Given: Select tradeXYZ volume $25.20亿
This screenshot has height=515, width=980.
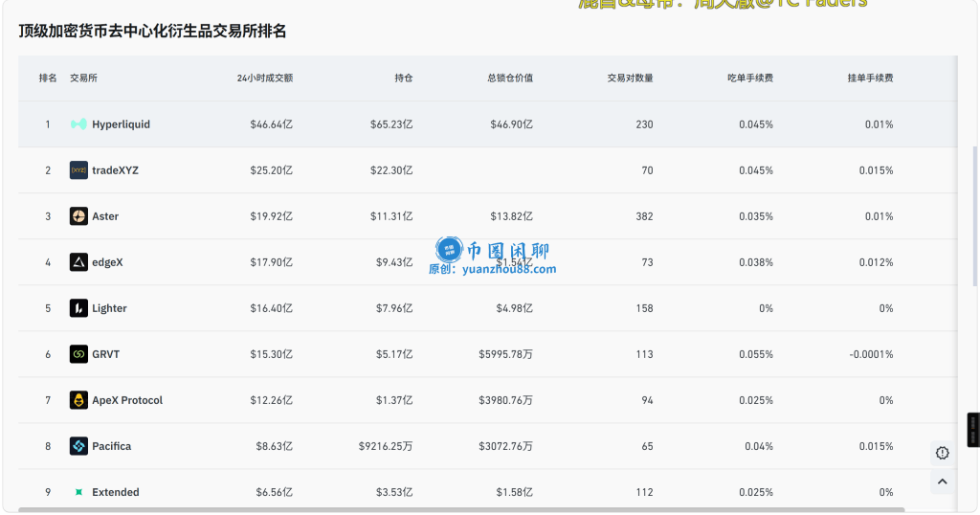Looking at the screenshot, I should 271,170.
